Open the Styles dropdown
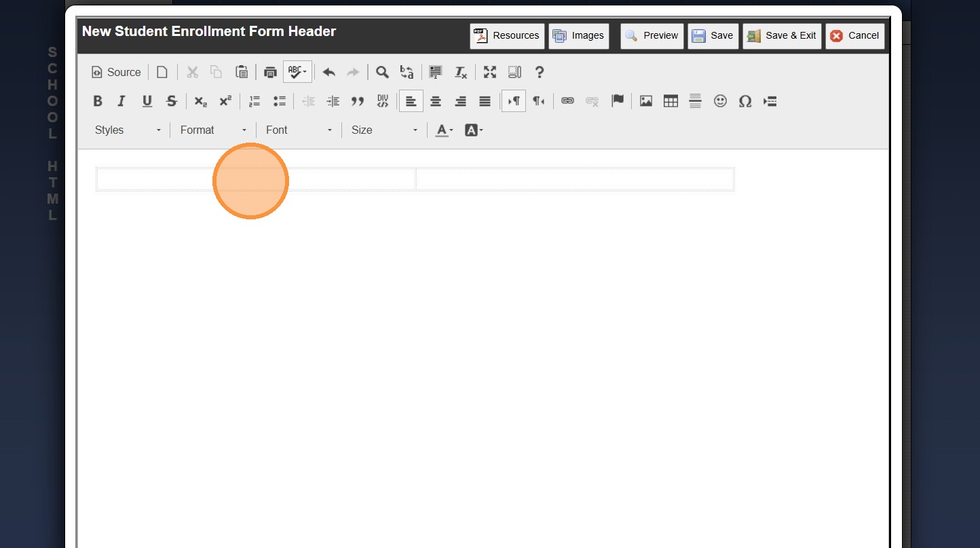980x548 pixels. [128, 130]
